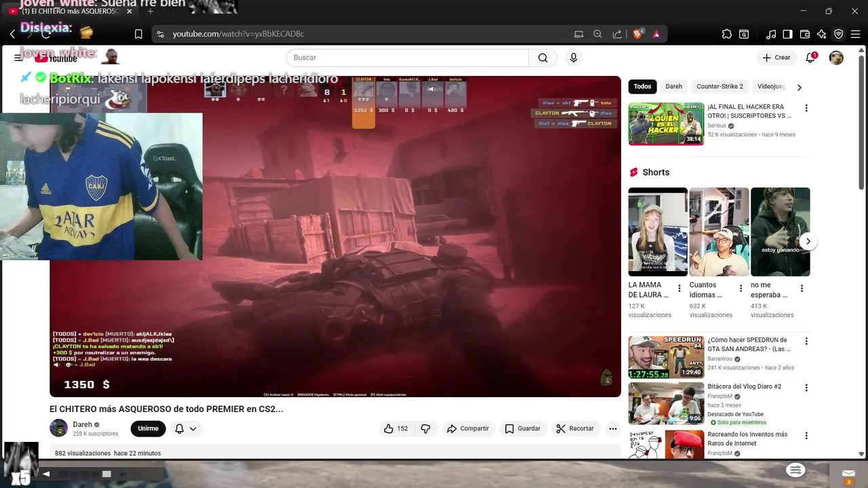The height and width of the screenshot is (488, 868).
Task: Open the YouTube guide hamburger menu
Action: pyautogui.click(x=18, y=58)
